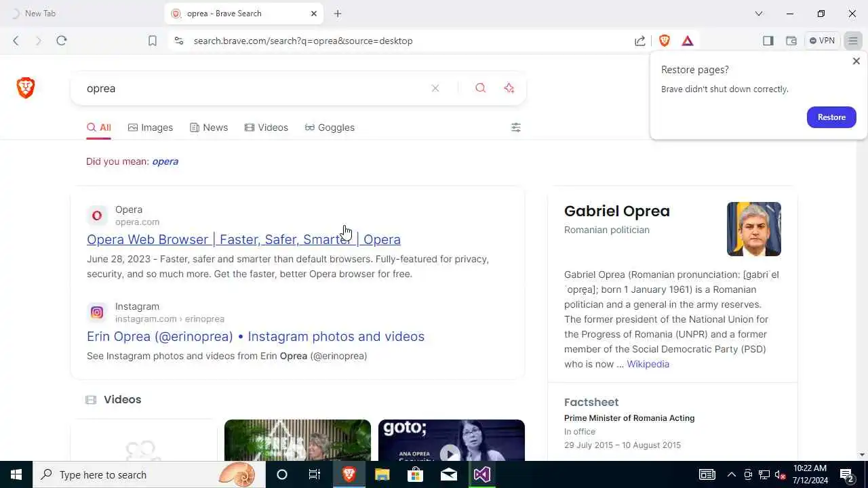Open Brave Shields lion icon
The image size is (868, 488).
tap(665, 41)
